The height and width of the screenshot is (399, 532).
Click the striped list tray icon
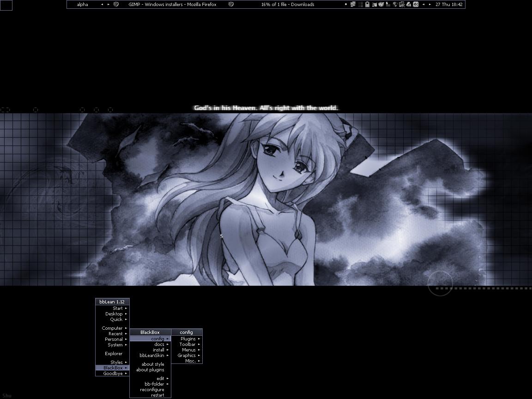[361, 5]
